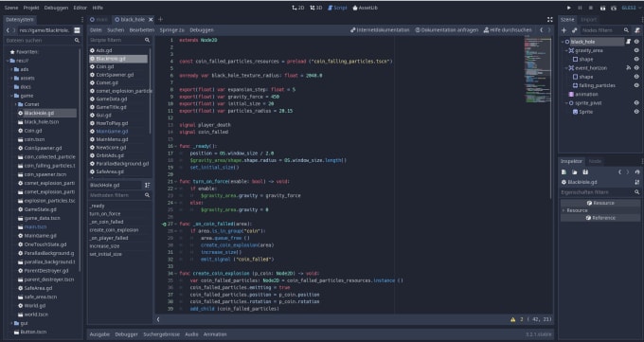This screenshot has width=644, height=342.
Task: Play the project with the play icon
Action: click(x=569, y=8)
